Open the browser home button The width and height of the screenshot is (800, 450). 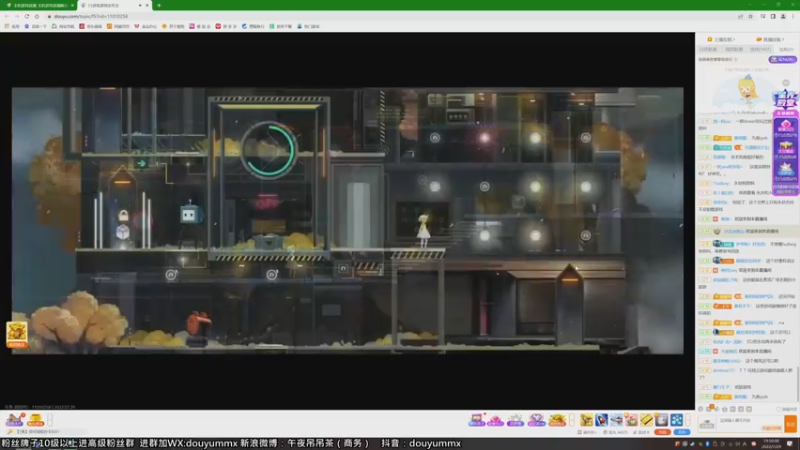[x=37, y=16]
